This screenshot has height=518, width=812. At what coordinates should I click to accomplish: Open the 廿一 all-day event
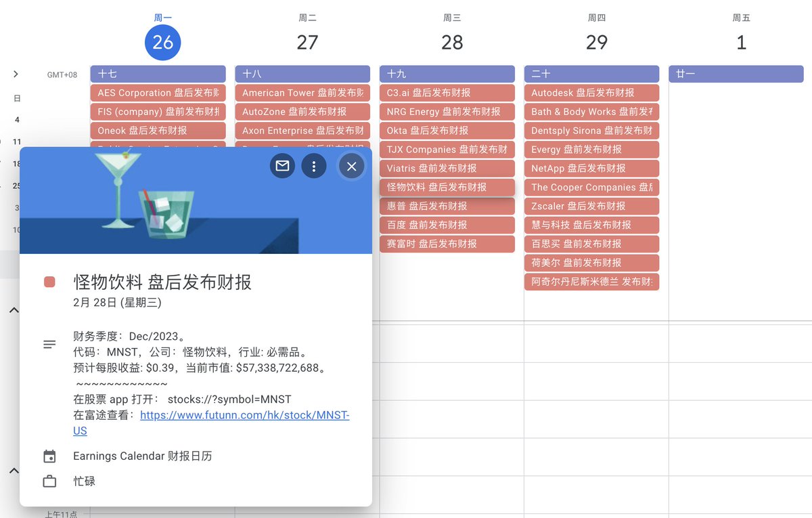click(x=736, y=74)
